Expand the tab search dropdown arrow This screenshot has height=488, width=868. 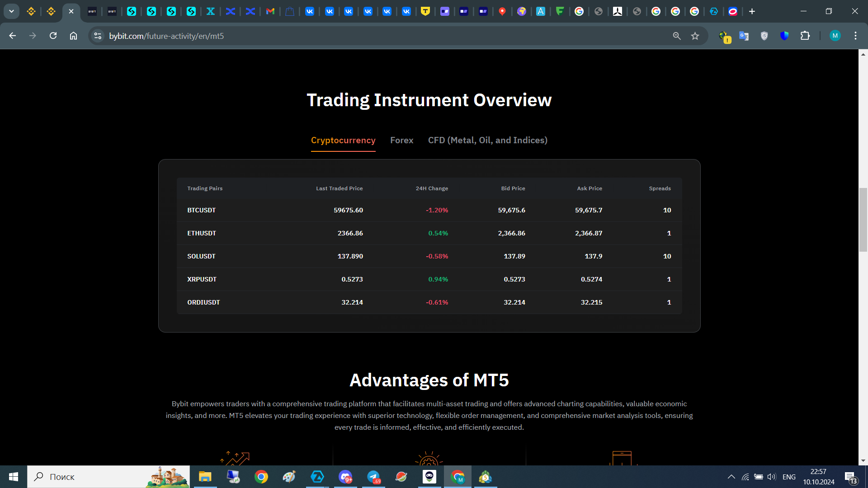[11, 11]
